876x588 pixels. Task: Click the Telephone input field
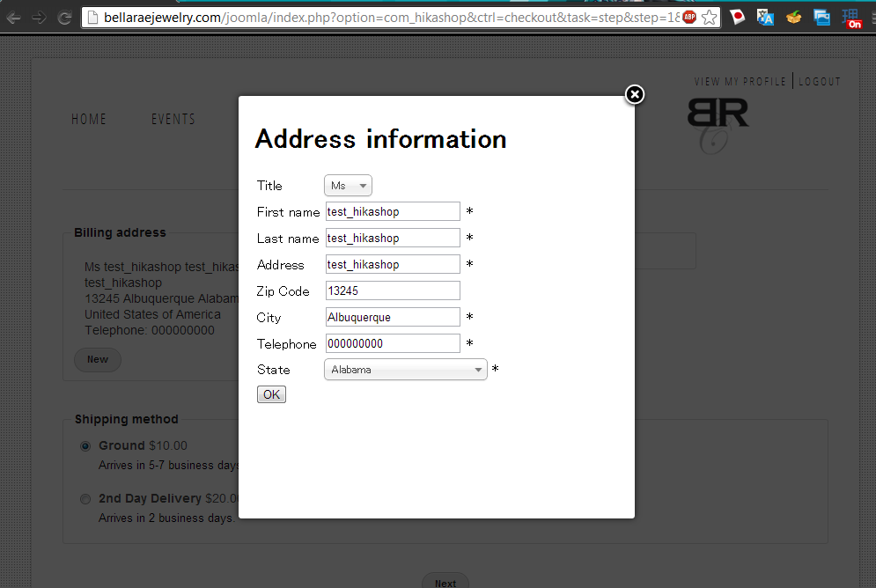[393, 343]
